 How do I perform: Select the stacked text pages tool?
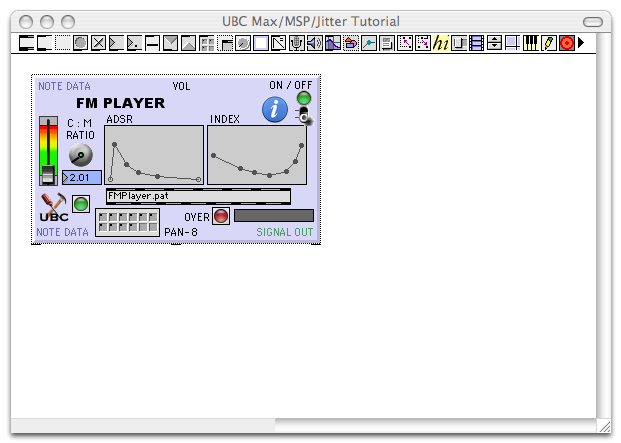tap(387, 43)
